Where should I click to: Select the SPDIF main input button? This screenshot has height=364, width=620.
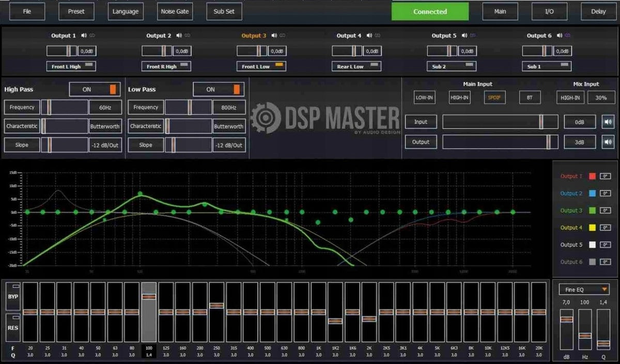point(494,97)
